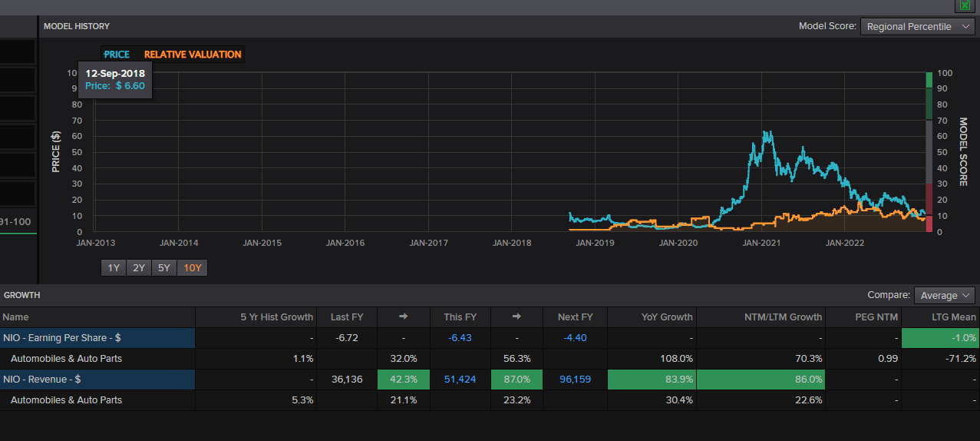The image size is (980, 441).
Task: Click the 1.1% 5 Yr Hist Growth cell
Action: click(x=256, y=359)
